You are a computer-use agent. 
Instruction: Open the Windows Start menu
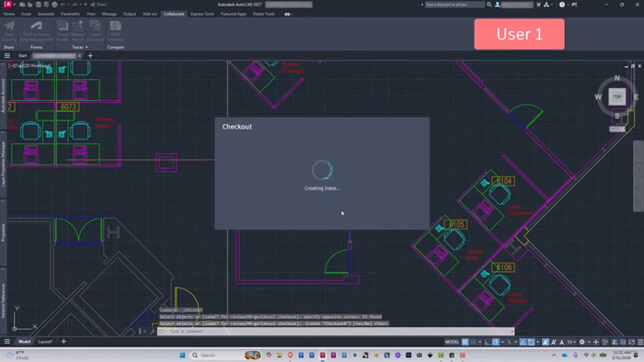click(x=182, y=355)
